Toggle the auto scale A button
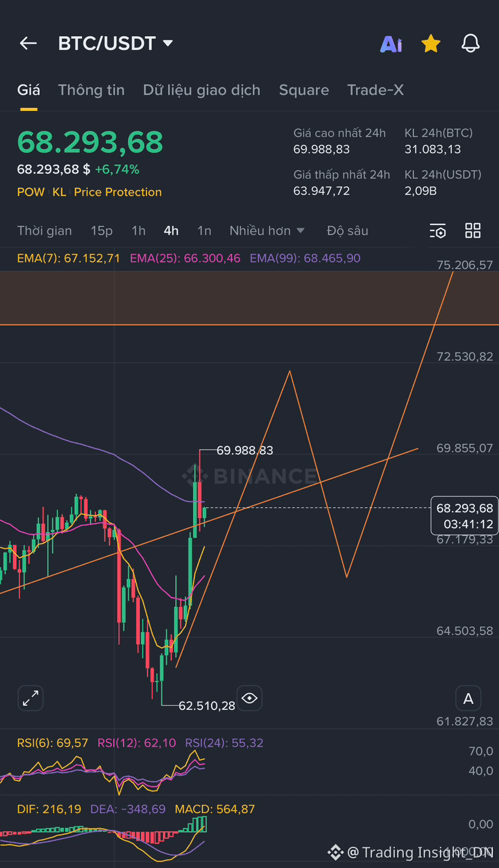The width and height of the screenshot is (499, 868). coord(468,699)
